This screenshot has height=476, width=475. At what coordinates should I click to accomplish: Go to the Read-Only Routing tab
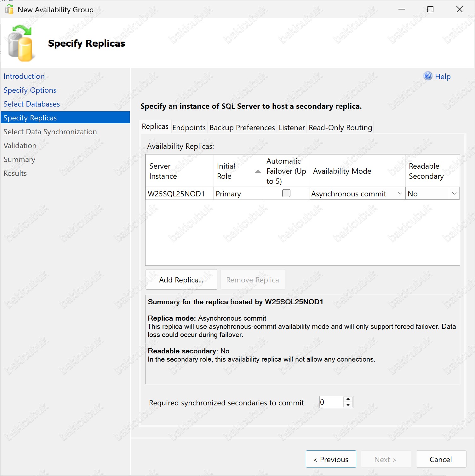(x=340, y=128)
